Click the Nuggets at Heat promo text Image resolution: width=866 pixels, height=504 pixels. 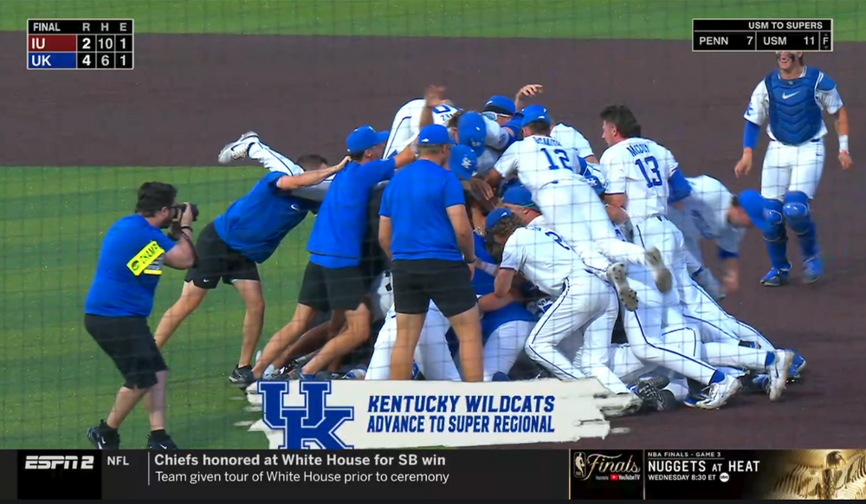(x=703, y=467)
